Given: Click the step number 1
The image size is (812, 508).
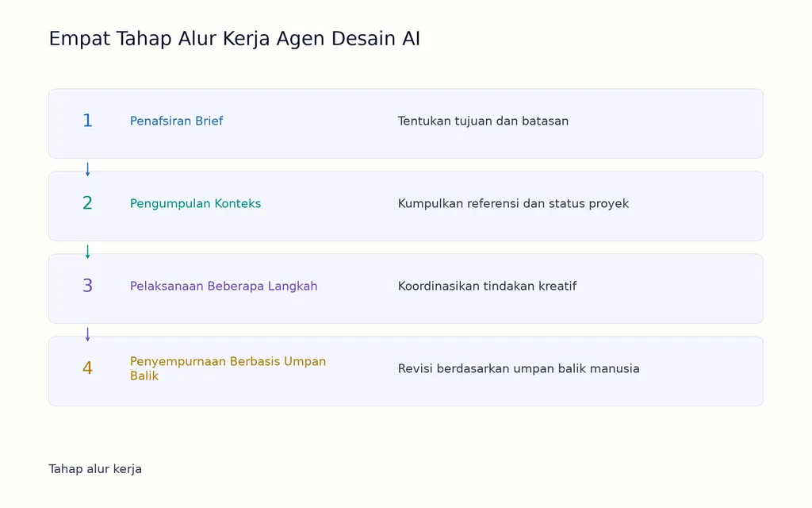Looking at the screenshot, I should [87, 121].
